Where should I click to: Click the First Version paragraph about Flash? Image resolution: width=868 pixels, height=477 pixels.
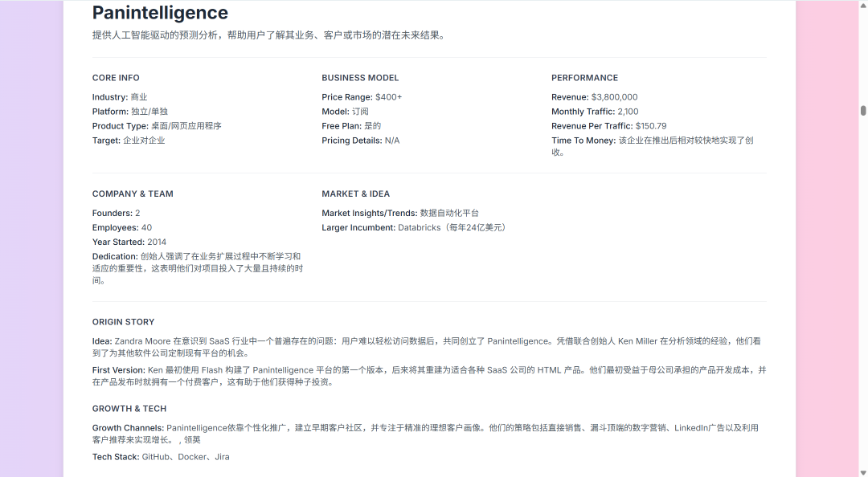[x=429, y=376]
